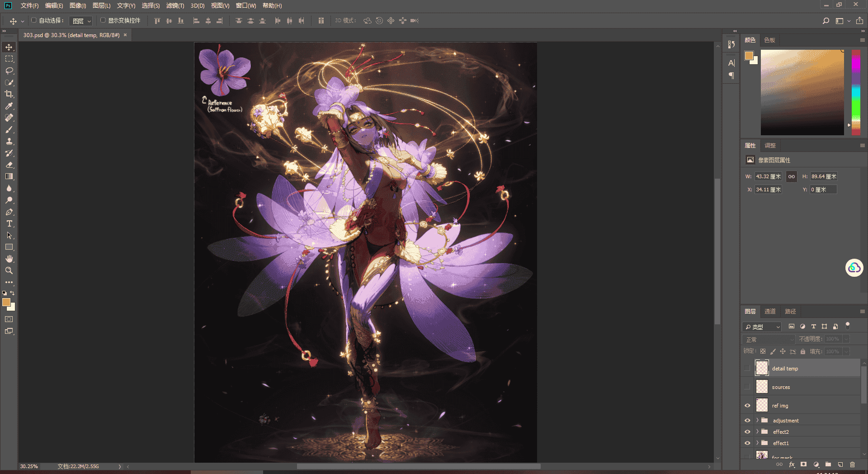Image resolution: width=868 pixels, height=474 pixels.
Task: Select the Horizontal Type tool
Action: [x=9, y=224]
